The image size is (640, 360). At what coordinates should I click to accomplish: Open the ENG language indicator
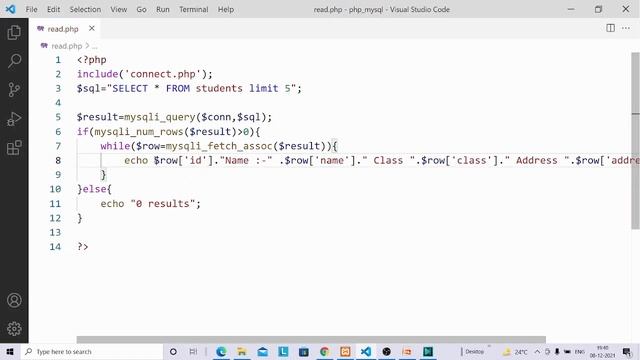coord(579,351)
